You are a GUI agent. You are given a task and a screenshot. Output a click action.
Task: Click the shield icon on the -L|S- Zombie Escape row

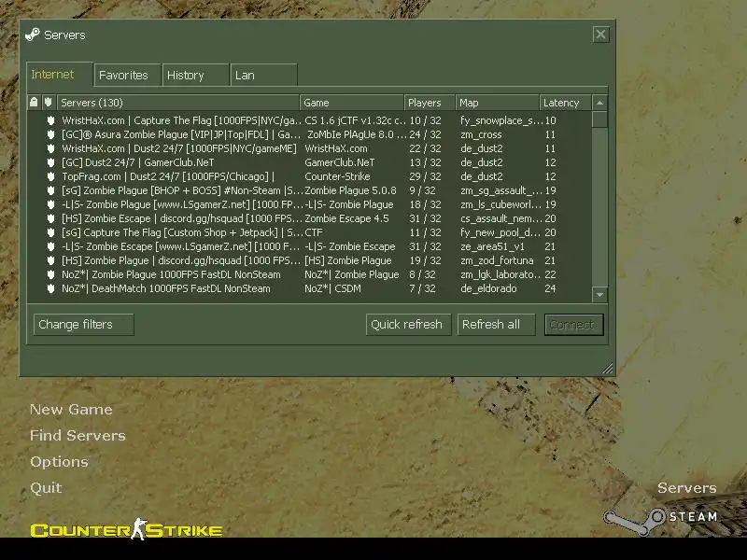51,246
